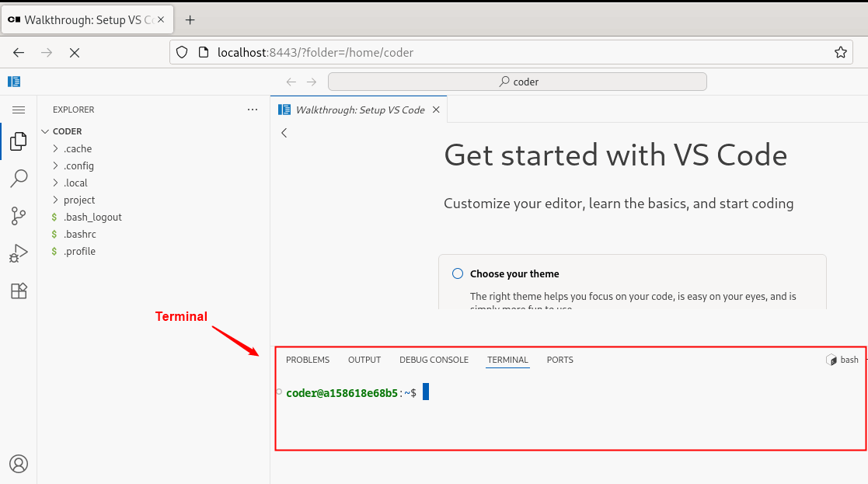Open the Explorer view in activity bar

click(x=19, y=141)
